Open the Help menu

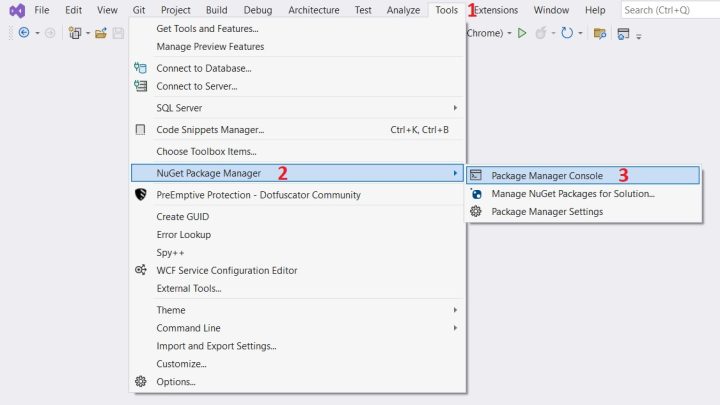(595, 10)
